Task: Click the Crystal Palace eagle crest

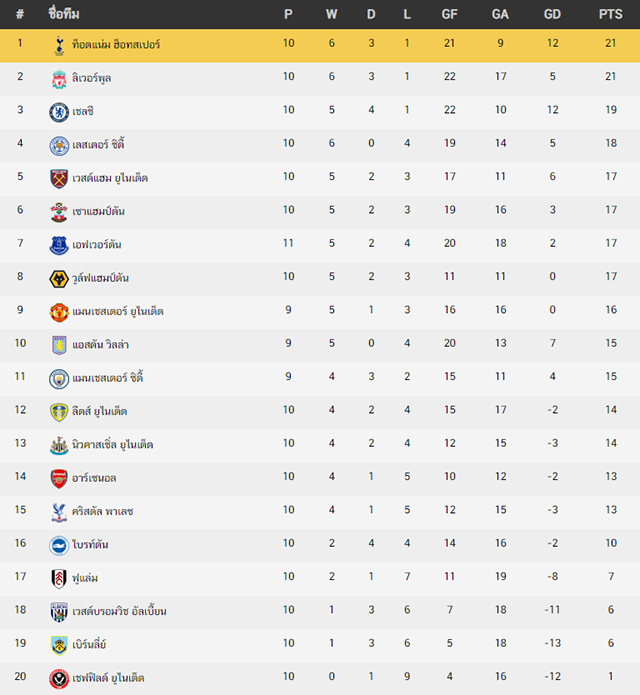Action: coord(59,512)
